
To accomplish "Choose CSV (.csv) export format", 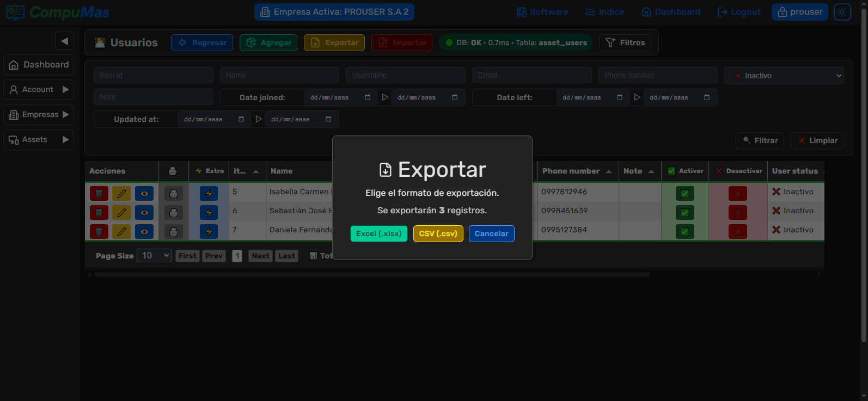I will click(x=438, y=233).
